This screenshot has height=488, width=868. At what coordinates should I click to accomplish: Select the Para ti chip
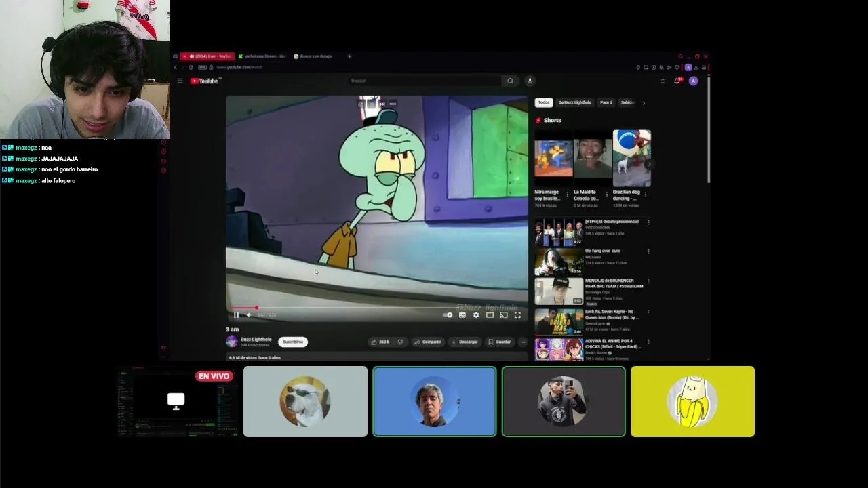pyautogui.click(x=606, y=102)
